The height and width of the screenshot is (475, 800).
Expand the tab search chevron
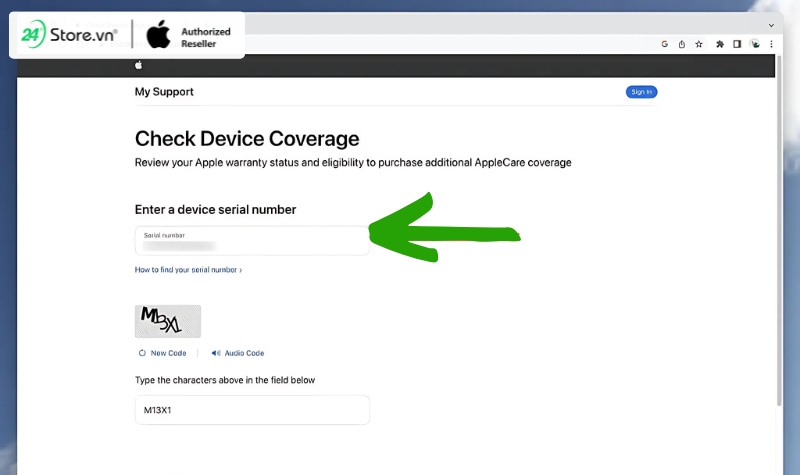tap(771, 24)
